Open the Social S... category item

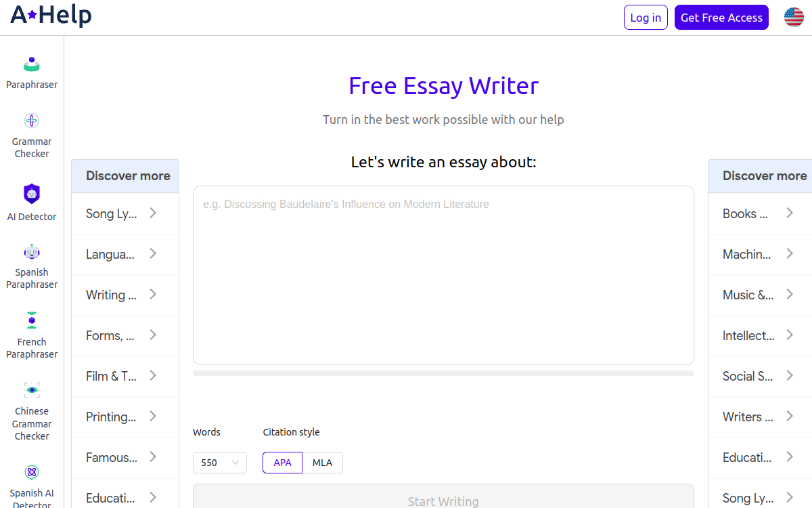(x=760, y=376)
